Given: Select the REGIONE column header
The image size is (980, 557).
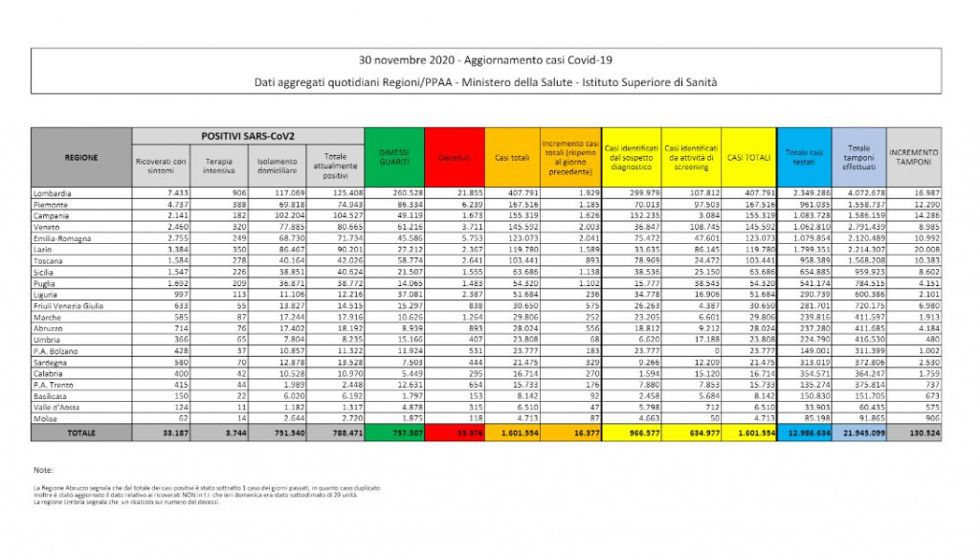Looking at the screenshot, I should click(x=80, y=157).
